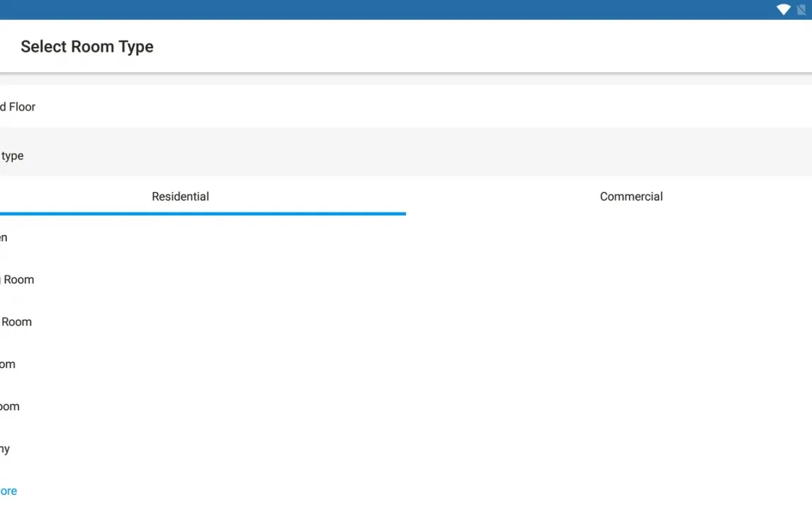Tap the Wi-Fi signal icon
The image size is (812, 507).
[x=783, y=10]
